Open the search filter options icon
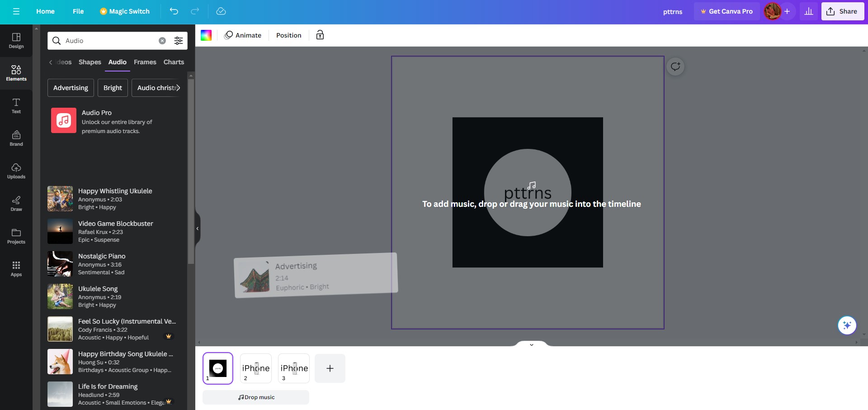 [179, 41]
